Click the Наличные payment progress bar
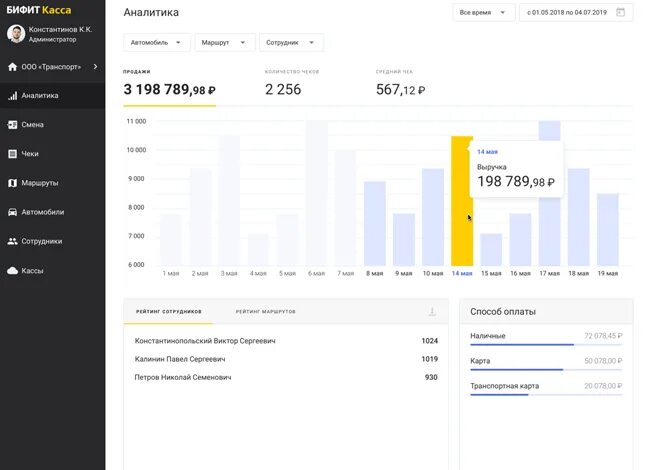The width and height of the screenshot is (650, 470). point(546,344)
